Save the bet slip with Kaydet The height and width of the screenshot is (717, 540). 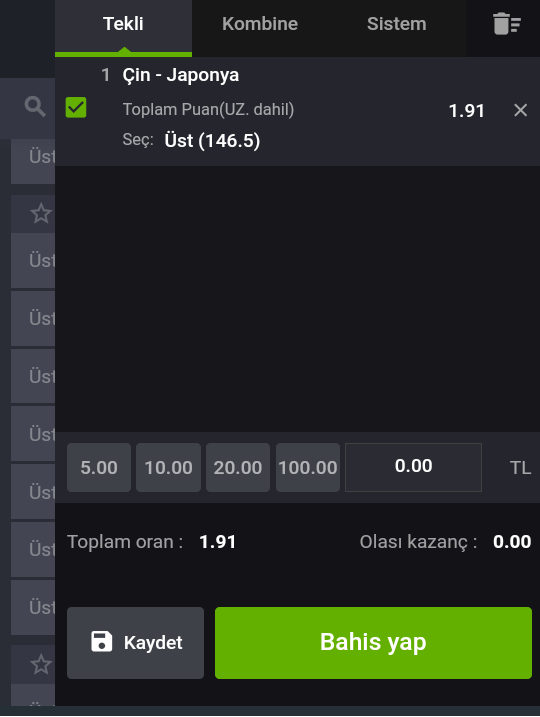coord(135,642)
